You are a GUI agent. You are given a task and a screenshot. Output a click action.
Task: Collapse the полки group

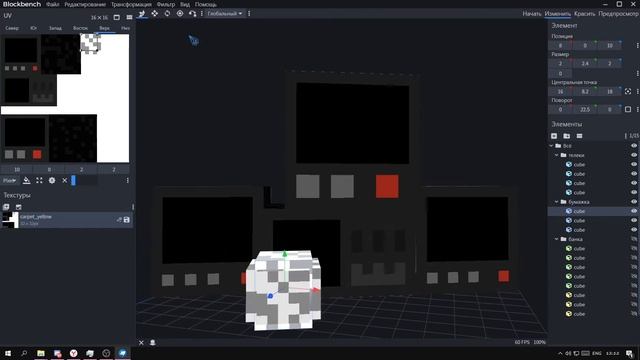coord(557,155)
